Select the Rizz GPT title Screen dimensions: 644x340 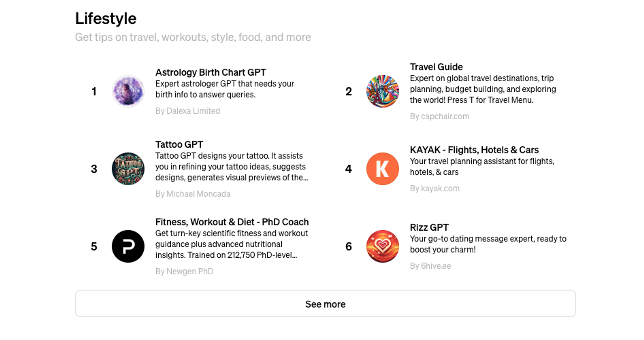429,227
